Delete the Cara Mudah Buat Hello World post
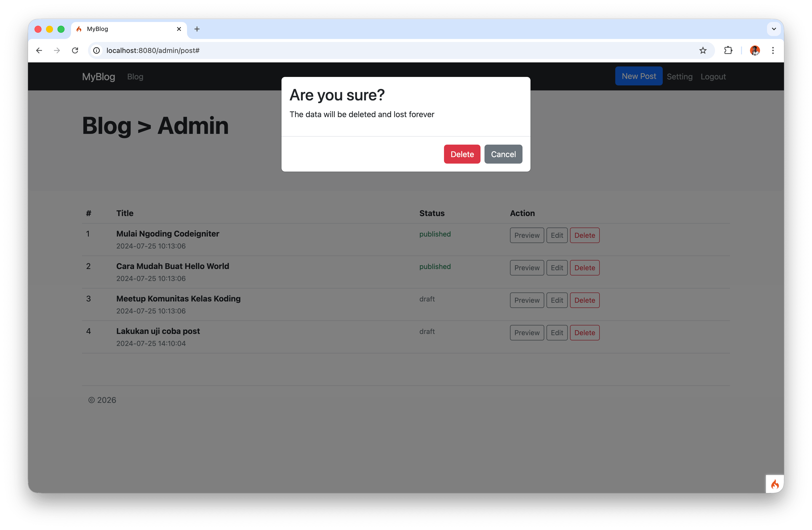The width and height of the screenshot is (812, 530). [x=584, y=267]
